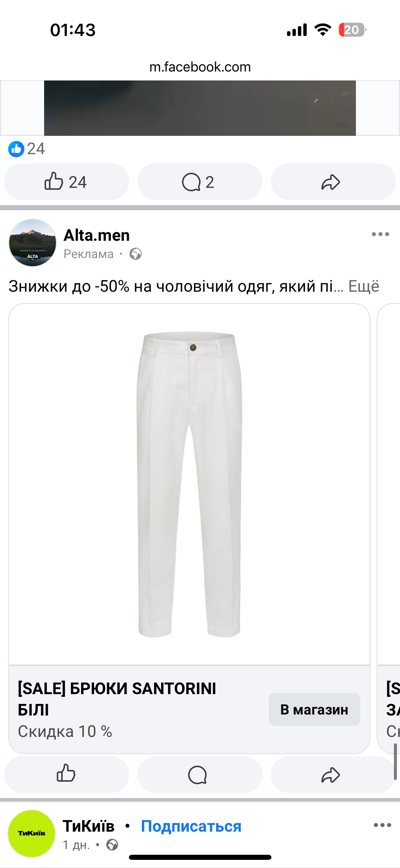Expand ad text with Ещё
400x868 pixels.
point(364,286)
